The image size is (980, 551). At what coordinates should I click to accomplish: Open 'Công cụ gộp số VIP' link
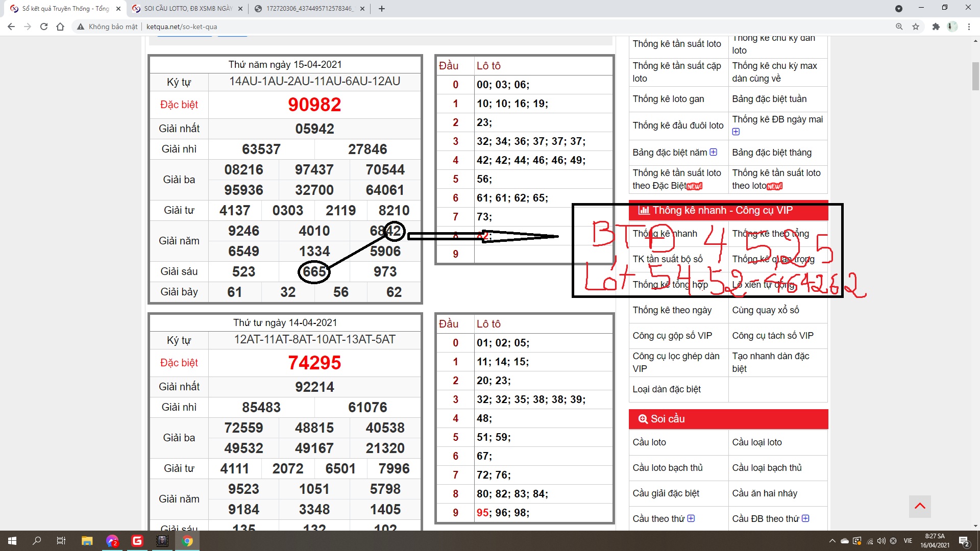tap(672, 336)
